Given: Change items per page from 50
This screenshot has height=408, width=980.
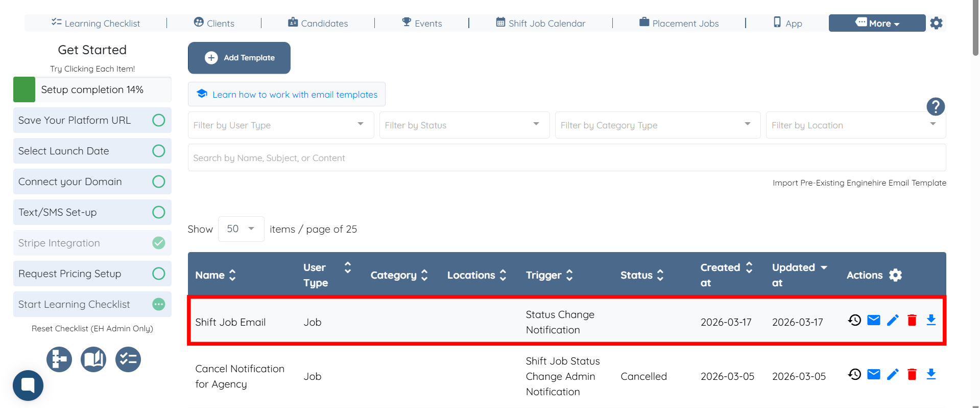Looking at the screenshot, I should point(241,229).
